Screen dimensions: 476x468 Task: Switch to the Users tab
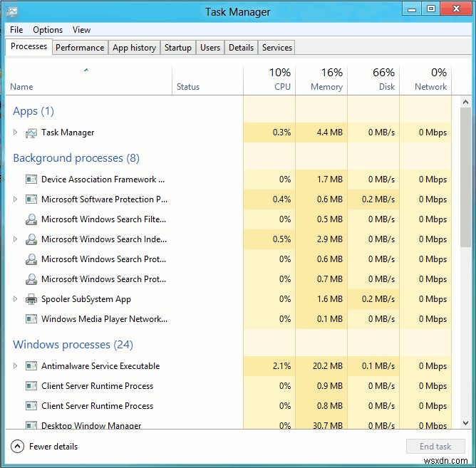210,48
